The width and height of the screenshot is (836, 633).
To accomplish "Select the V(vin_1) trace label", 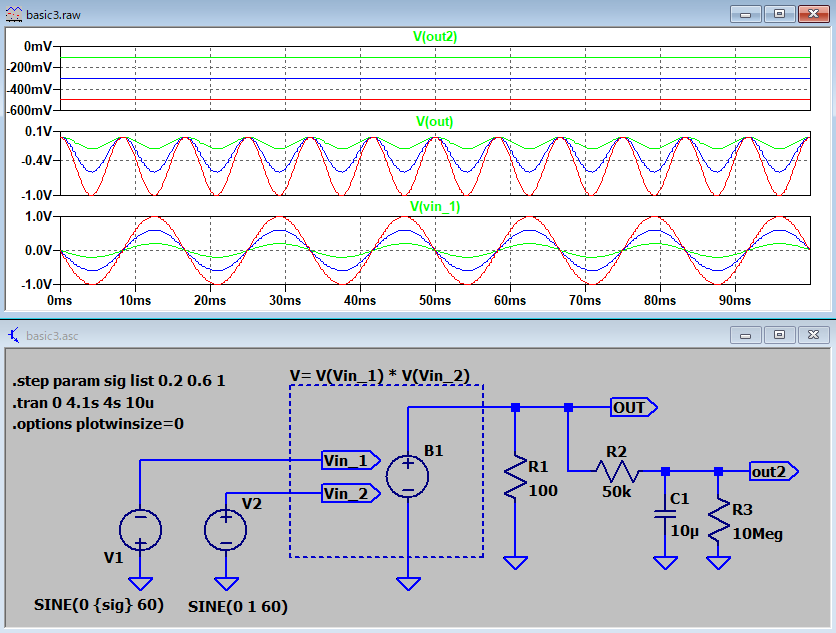I will tap(434, 206).
